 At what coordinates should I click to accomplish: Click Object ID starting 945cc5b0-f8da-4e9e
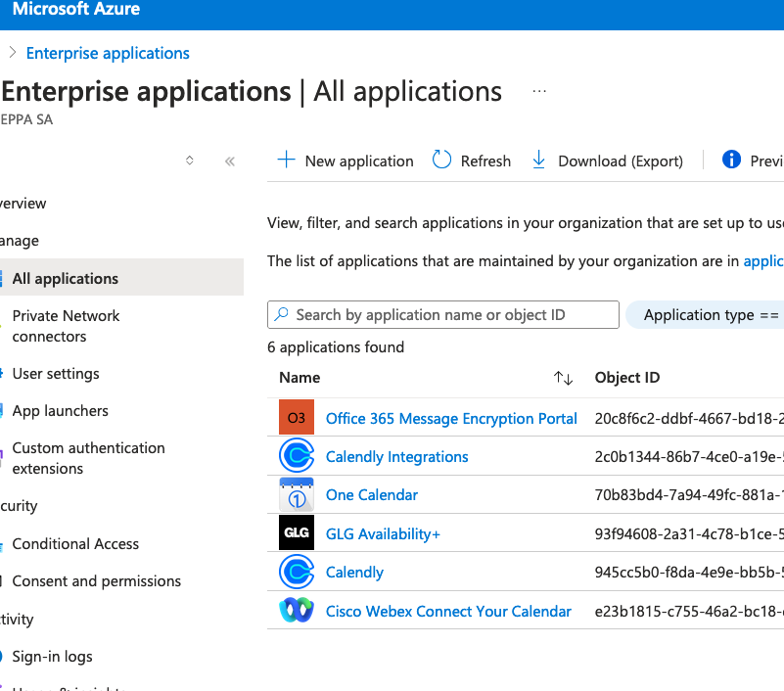689,573
